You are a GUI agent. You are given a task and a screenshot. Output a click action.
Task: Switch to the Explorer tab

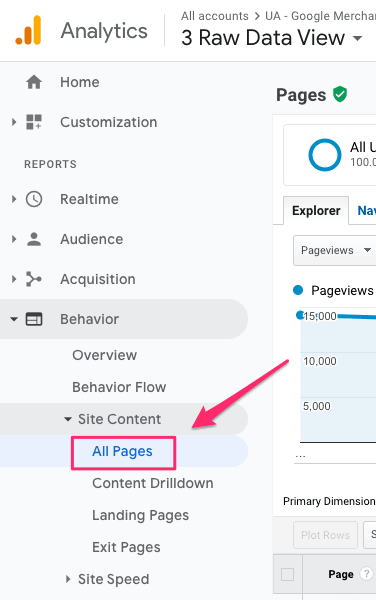click(x=316, y=210)
